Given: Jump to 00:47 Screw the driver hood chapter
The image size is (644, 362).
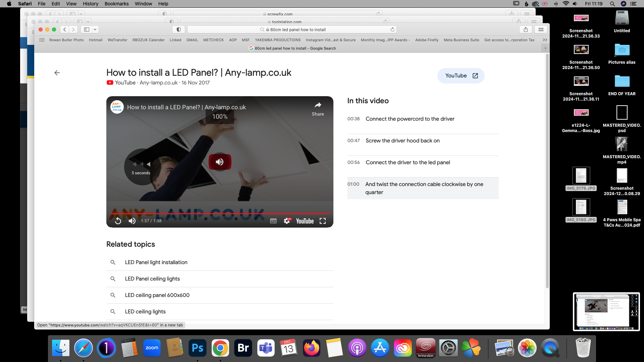Looking at the screenshot, I should pyautogui.click(x=402, y=141).
